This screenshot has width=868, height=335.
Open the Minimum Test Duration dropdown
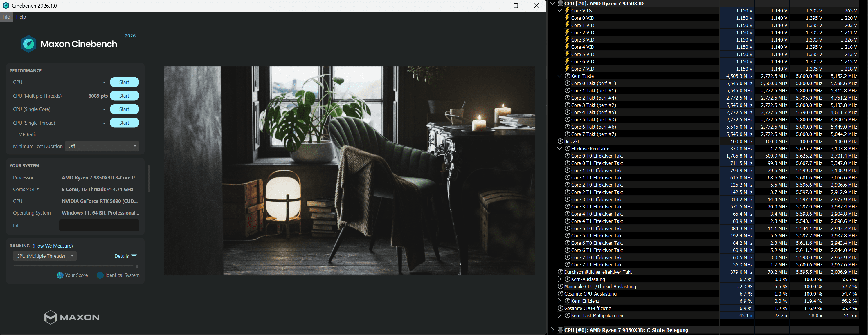tap(102, 146)
